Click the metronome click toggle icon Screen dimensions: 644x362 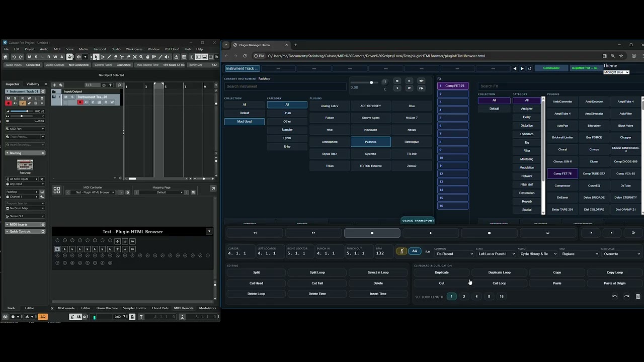[401, 251]
